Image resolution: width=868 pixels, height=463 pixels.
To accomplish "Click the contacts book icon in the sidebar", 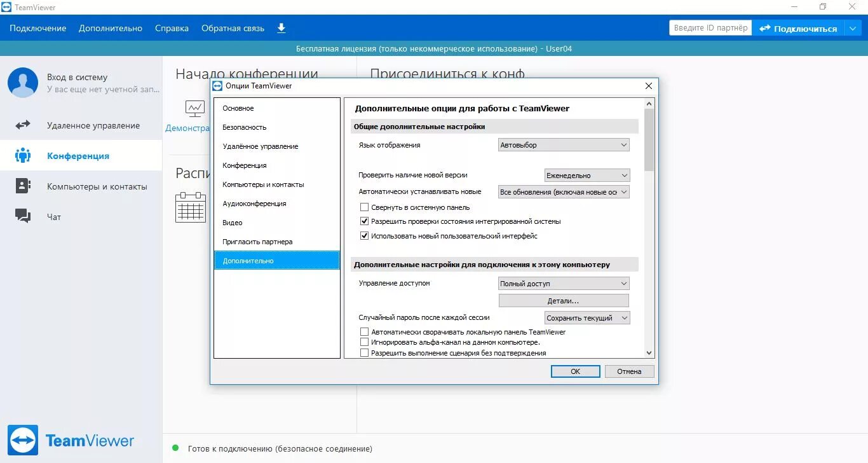I will [23, 186].
